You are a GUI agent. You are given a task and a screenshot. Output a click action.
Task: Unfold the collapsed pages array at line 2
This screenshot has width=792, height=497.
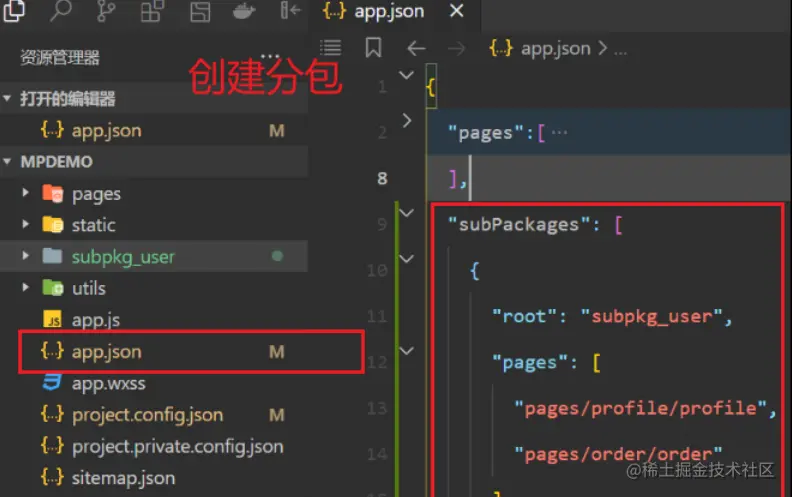[x=407, y=121]
